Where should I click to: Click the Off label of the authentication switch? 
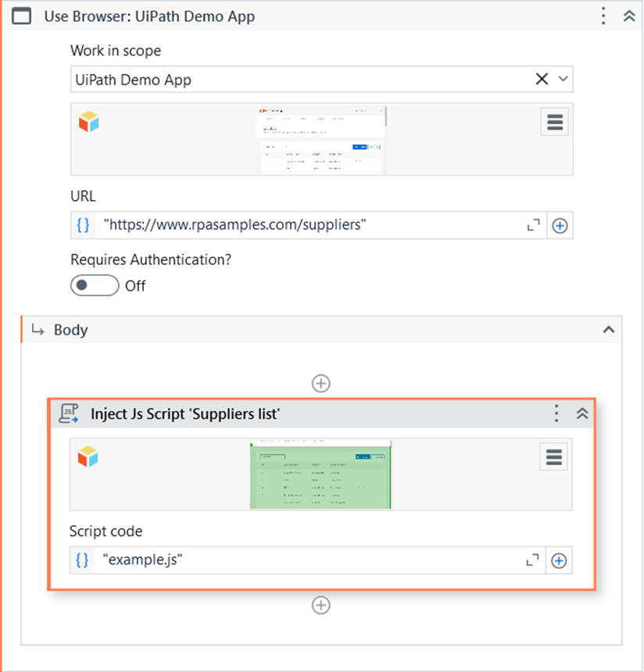click(134, 286)
